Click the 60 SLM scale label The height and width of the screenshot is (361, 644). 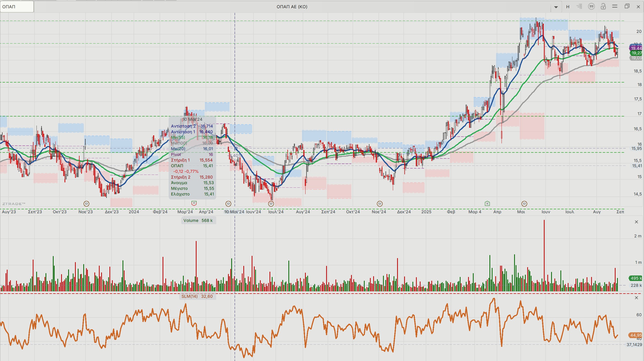click(639, 315)
